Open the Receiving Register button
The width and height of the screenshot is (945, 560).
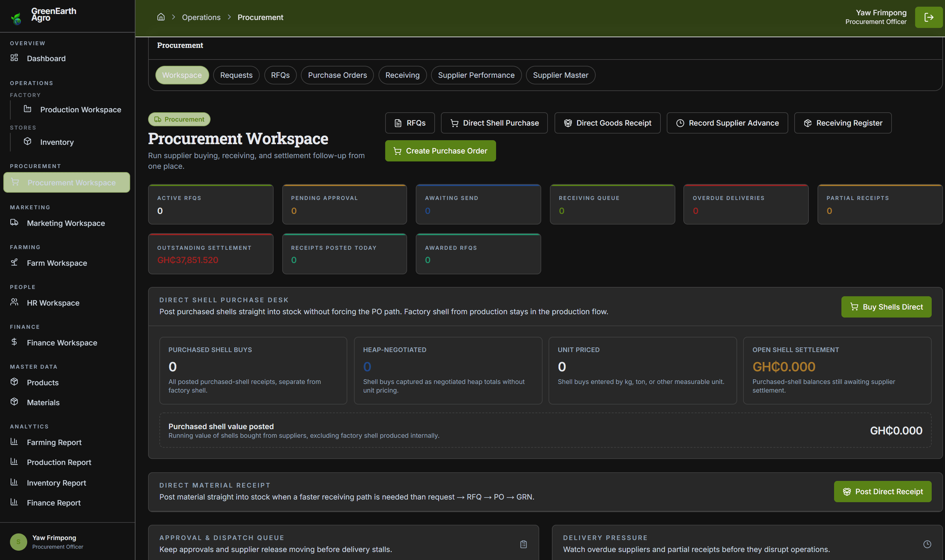pos(843,123)
